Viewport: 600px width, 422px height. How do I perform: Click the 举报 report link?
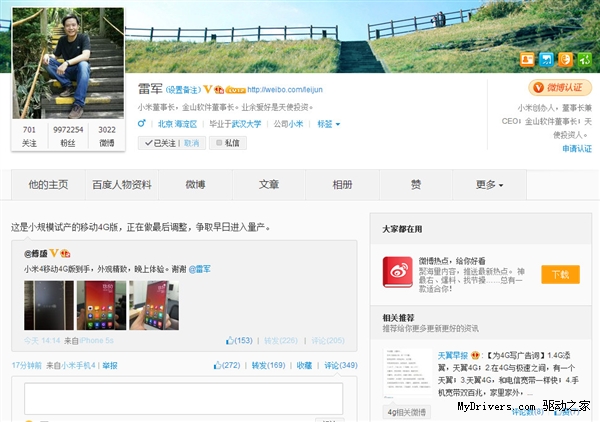(110, 366)
